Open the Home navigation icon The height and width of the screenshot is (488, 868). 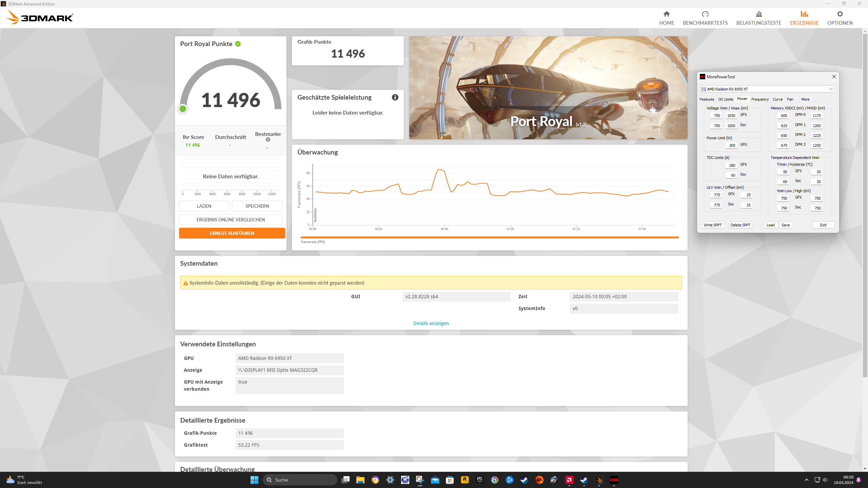666,14
